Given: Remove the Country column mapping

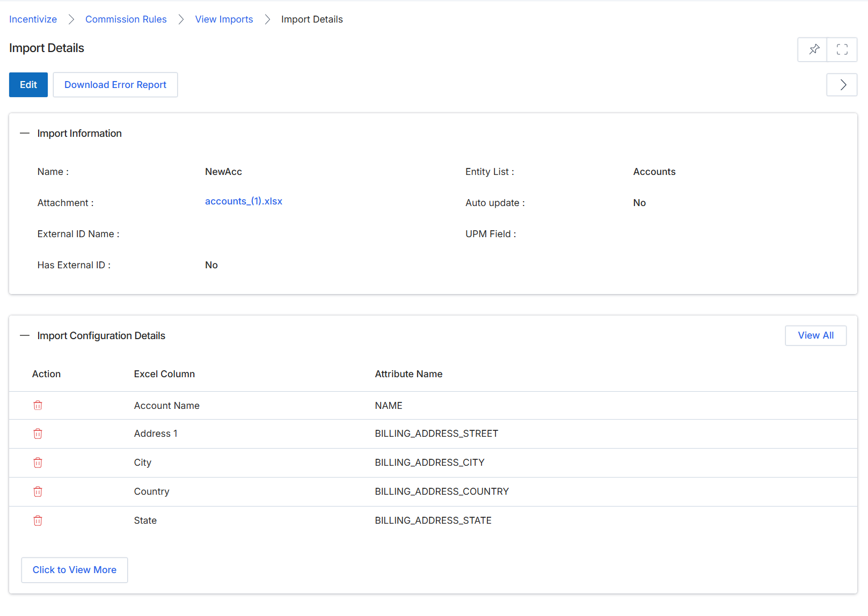Looking at the screenshot, I should pos(38,492).
